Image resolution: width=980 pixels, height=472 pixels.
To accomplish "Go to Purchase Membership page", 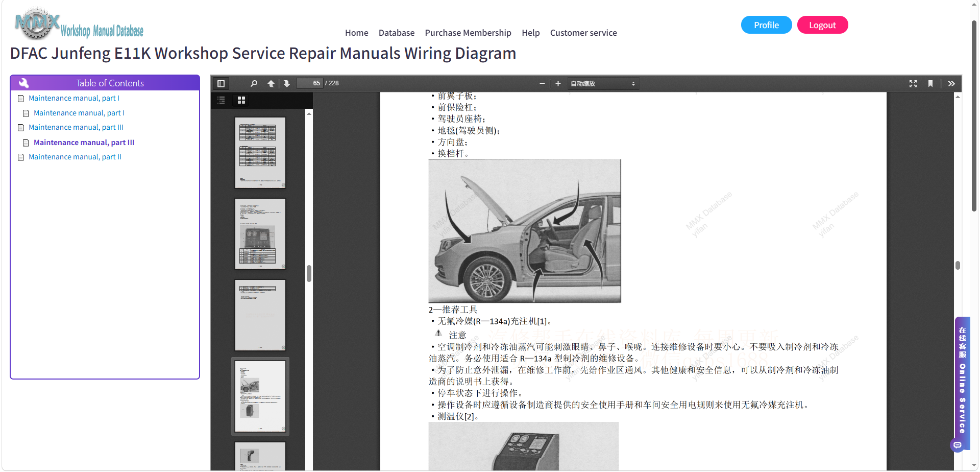I will (x=468, y=33).
